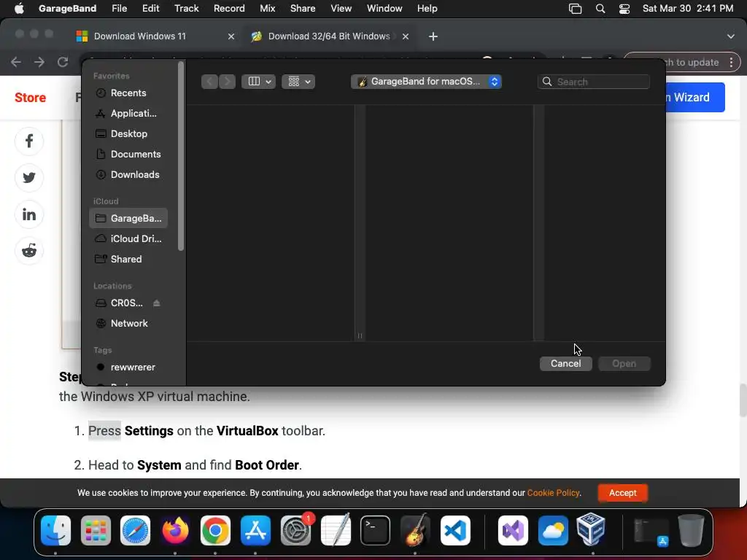
Task: Open the Window menu
Action: tap(384, 8)
